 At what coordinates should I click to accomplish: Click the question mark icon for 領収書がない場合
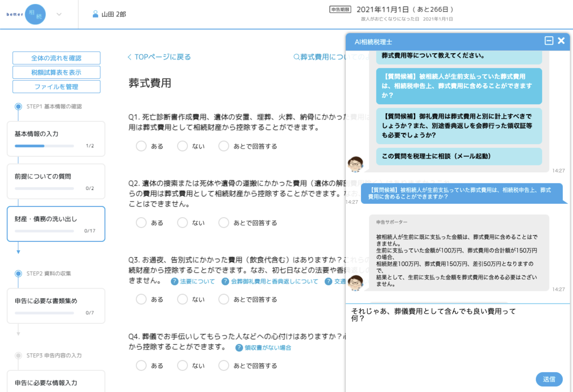[239, 348]
